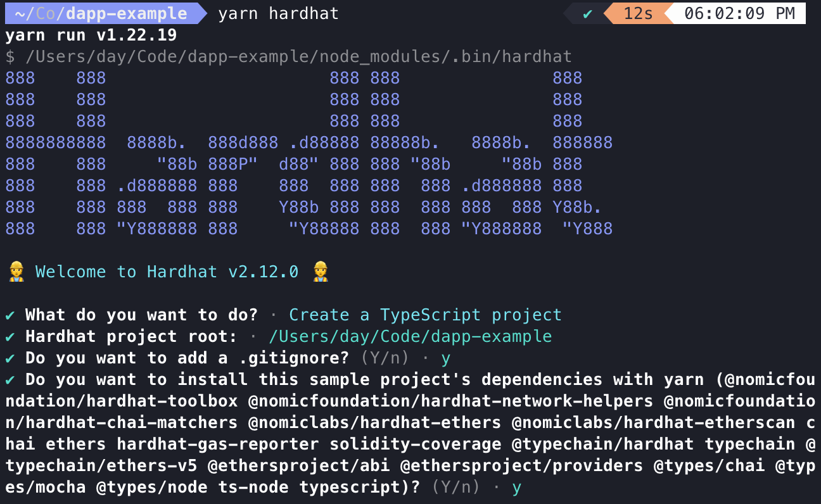Screen dimensions: 821x504
Task: Click the 'hardhat-gas-reporter' package name
Action: point(218,444)
